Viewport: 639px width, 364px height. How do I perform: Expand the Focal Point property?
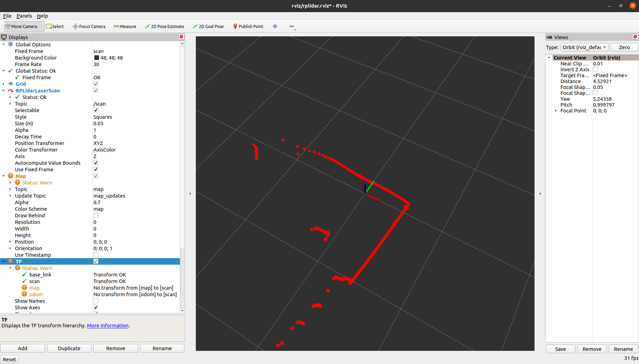coord(556,110)
